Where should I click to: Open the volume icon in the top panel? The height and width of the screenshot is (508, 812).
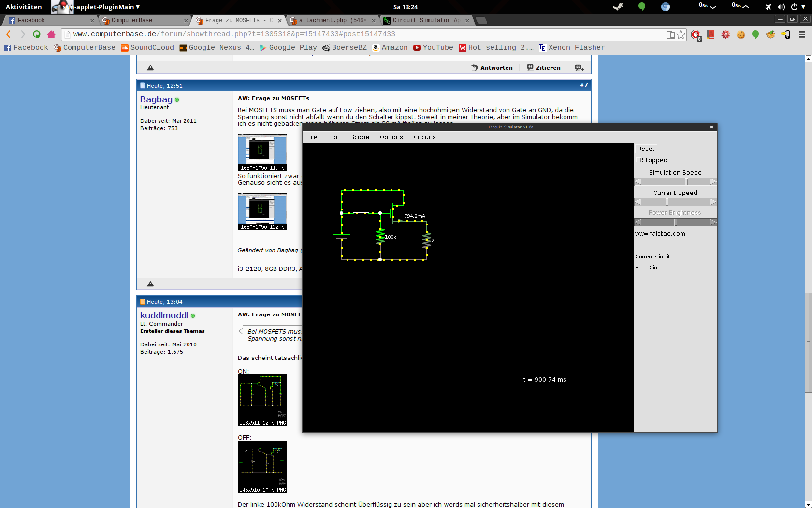(x=781, y=7)
